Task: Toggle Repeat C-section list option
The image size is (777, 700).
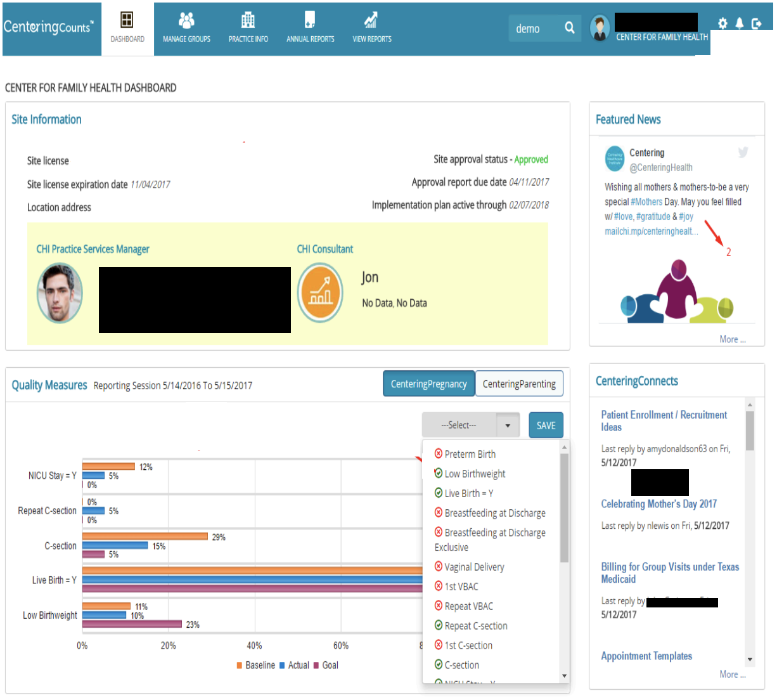Action: coord(471,626)
